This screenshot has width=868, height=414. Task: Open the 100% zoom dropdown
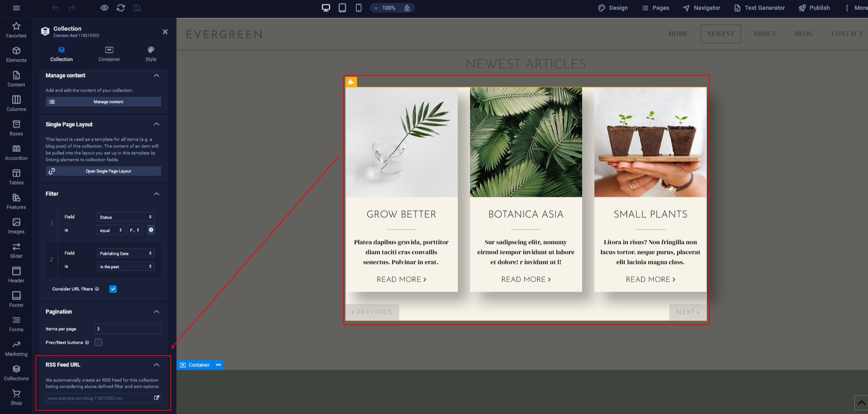coord(385,8)
